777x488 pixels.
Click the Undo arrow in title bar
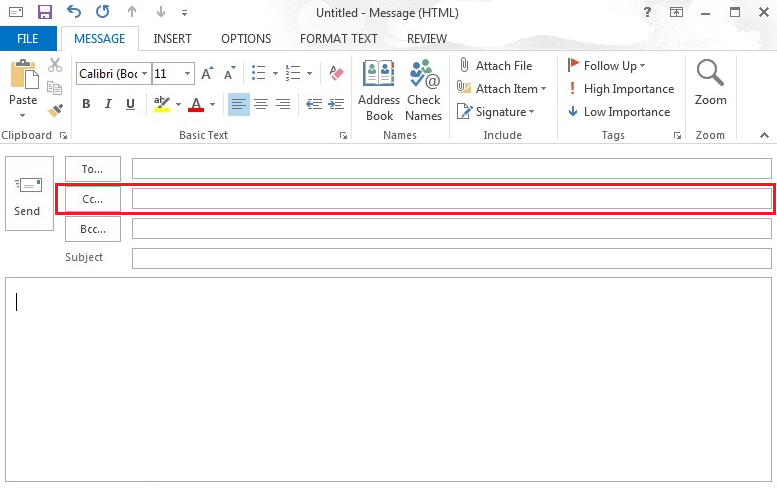coord(74,13)
